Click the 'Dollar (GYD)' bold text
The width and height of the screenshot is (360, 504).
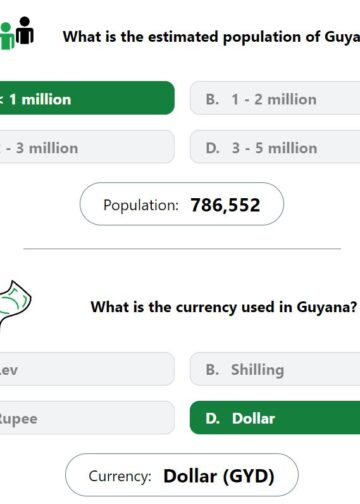[x=219, y=476]
